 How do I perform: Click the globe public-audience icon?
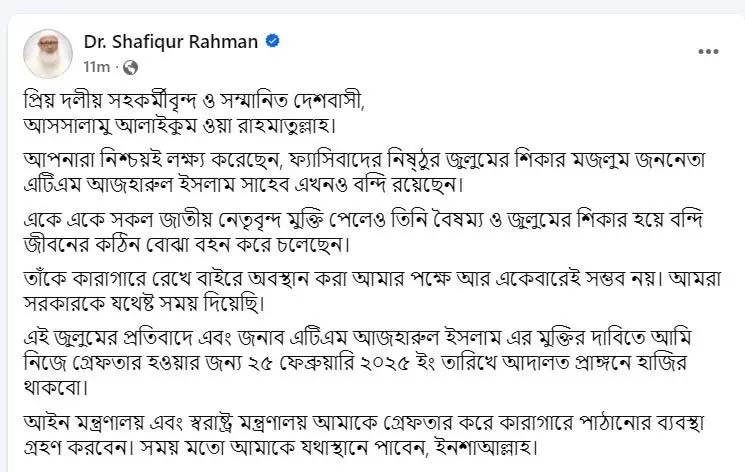130,66
